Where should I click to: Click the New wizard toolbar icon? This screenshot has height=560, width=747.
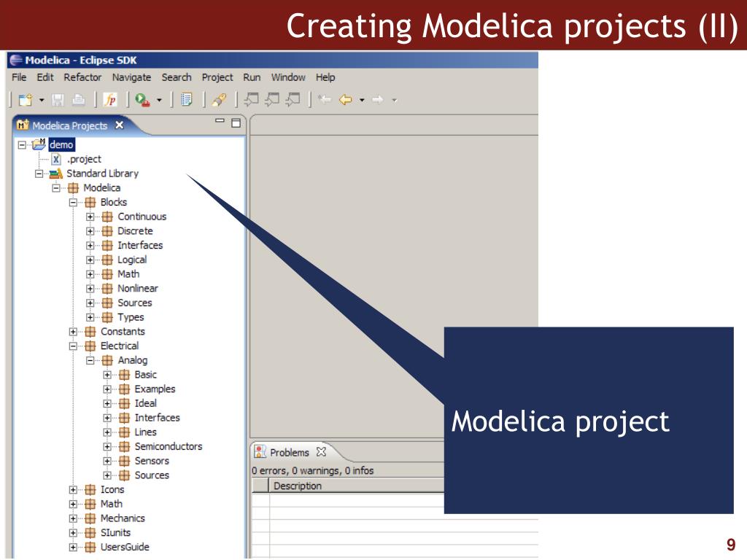(26, 100)
